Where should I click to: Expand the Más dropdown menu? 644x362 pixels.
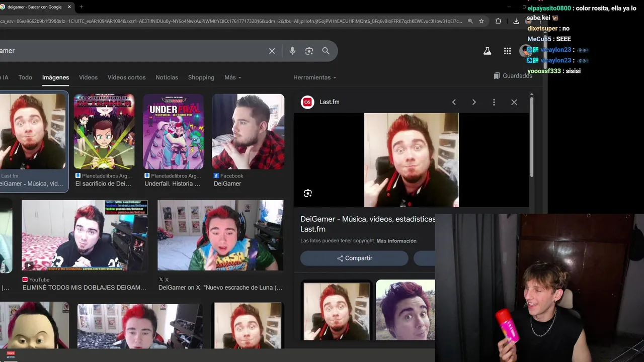(x=232, y=77)
